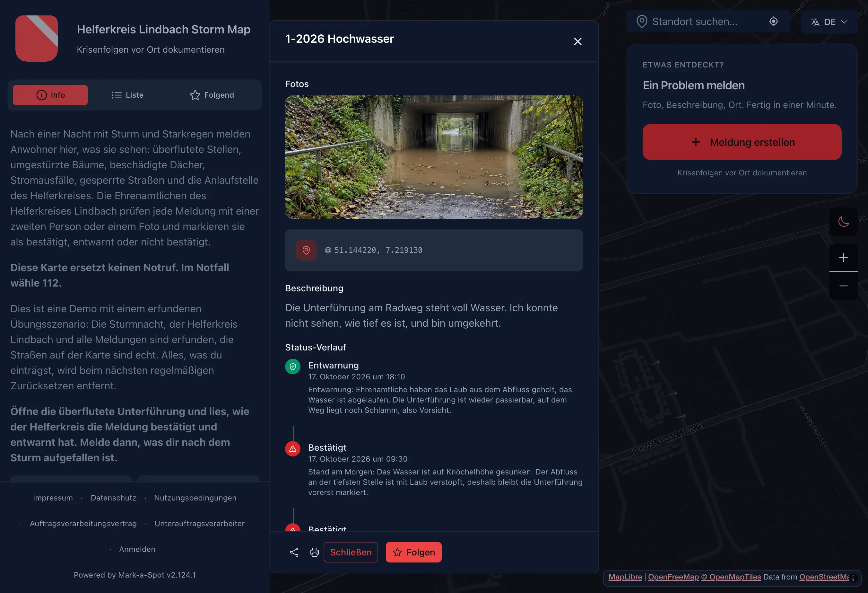Open the Impressum link
Viewport: 868px width, 593px height.
click(53, 498)
